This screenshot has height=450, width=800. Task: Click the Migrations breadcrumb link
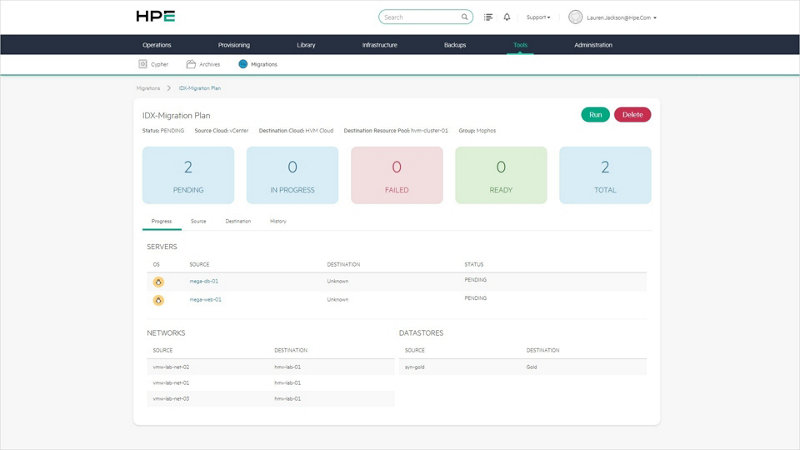click(x=148, y=88)
